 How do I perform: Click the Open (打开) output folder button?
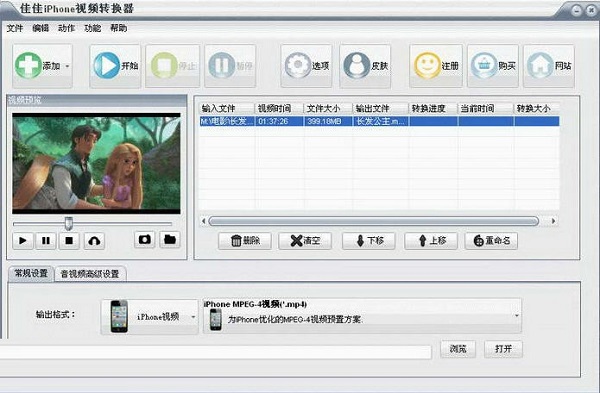click(503, 349)
